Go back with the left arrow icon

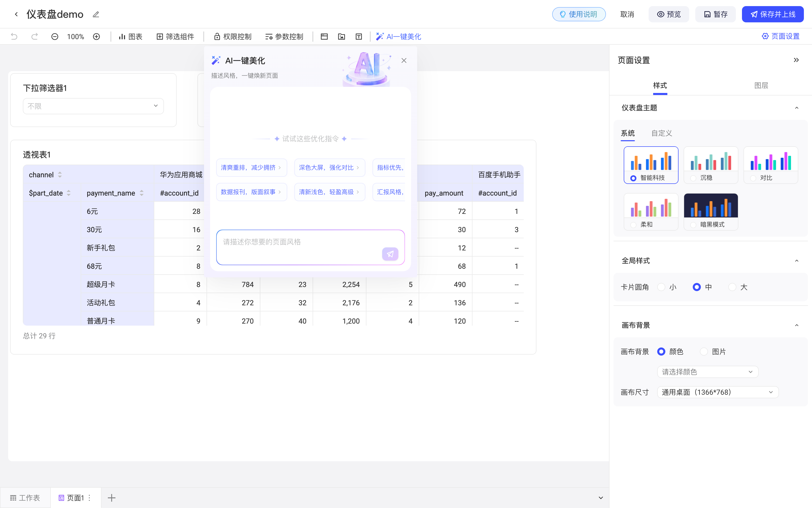pos(16,14)
